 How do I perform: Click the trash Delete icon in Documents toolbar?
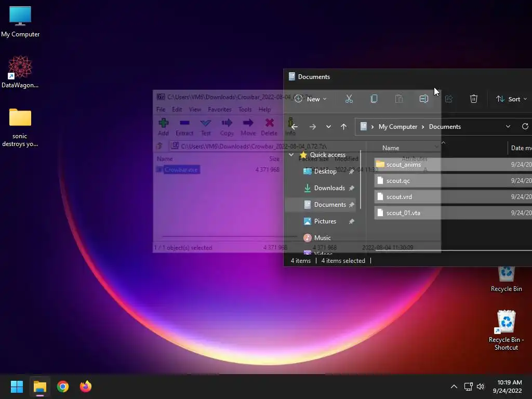pyautogui.click(x=474, y=99)
